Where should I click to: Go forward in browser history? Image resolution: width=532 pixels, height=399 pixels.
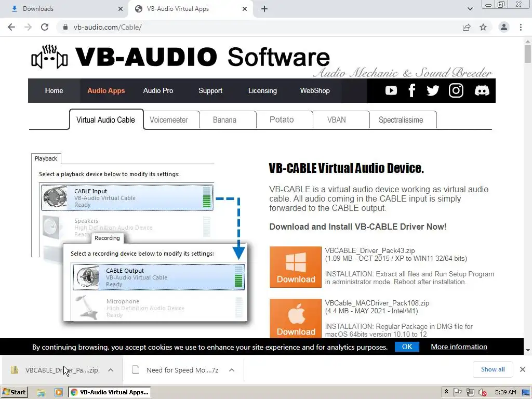[28, 27]
